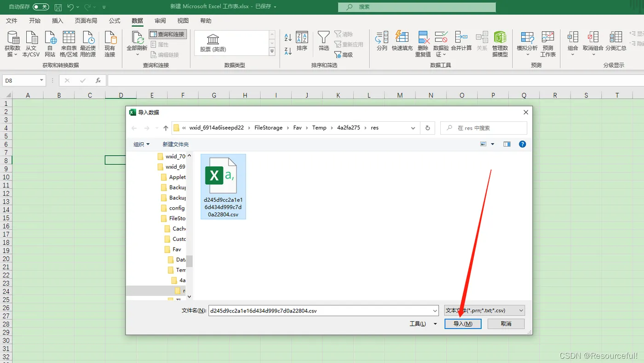Toggle the 自动保存 switch
The width and height of the screenshot is (644, 363).
coord(41,7)
